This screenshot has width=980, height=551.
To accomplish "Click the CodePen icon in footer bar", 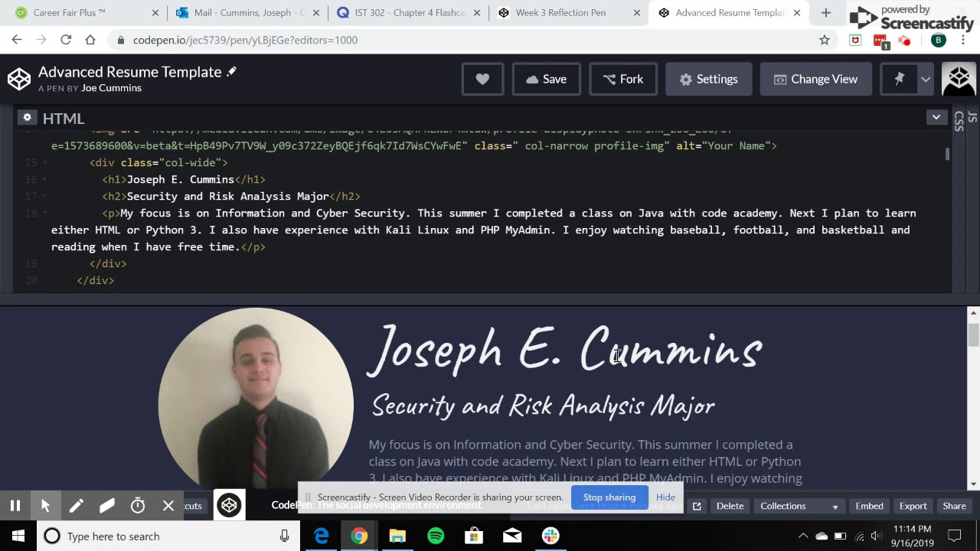I will [x=229, y=505].
